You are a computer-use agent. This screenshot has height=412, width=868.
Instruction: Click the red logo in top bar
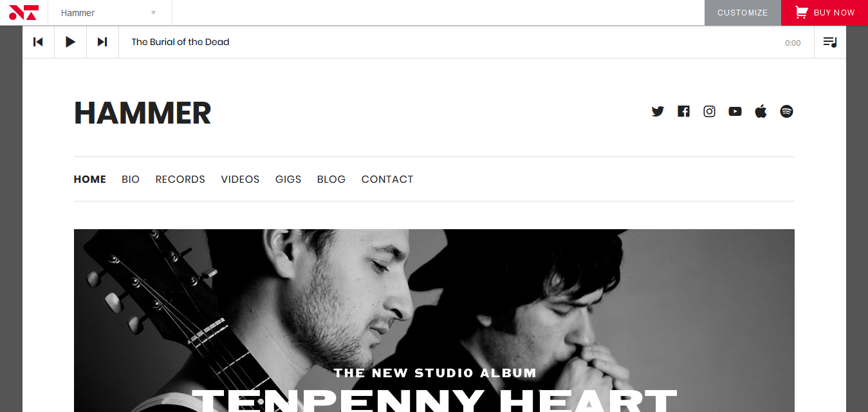point(24,12)
